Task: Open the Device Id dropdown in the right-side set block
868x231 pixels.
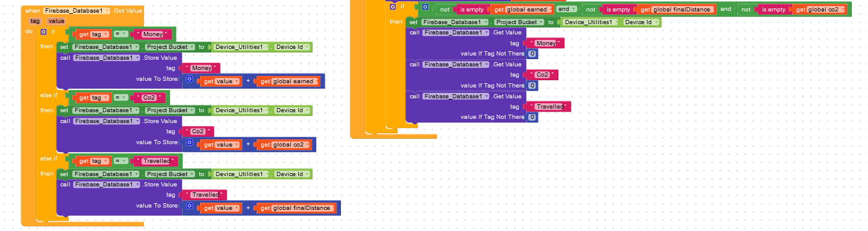Action: 641,22
